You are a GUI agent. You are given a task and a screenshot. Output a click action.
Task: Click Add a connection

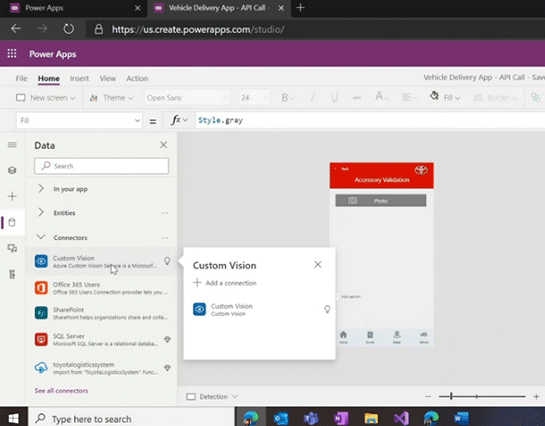coord(225,283)
